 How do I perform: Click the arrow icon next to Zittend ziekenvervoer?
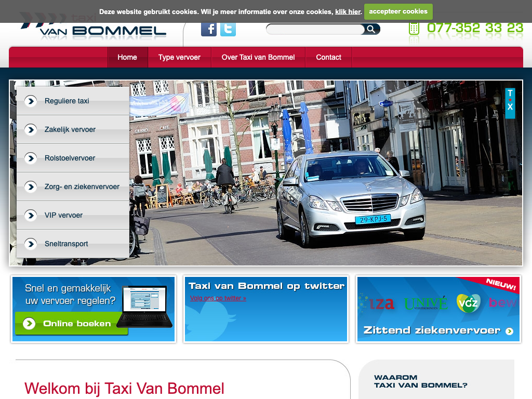[509, 331]
